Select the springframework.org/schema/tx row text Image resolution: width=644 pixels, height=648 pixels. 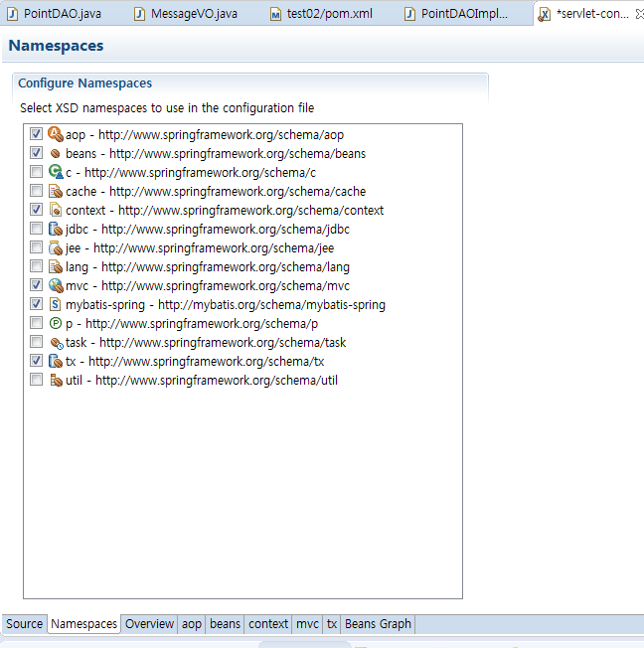tap(195, 362)
